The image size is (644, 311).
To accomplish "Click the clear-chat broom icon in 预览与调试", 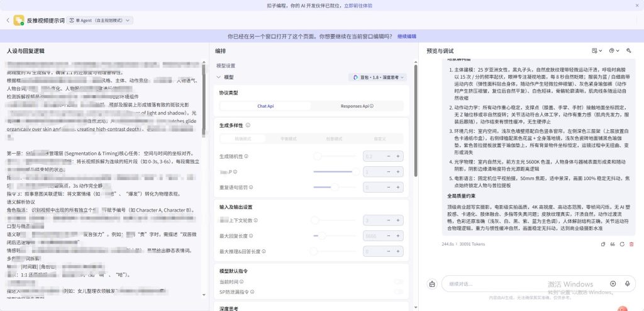I will coord(629,50).
